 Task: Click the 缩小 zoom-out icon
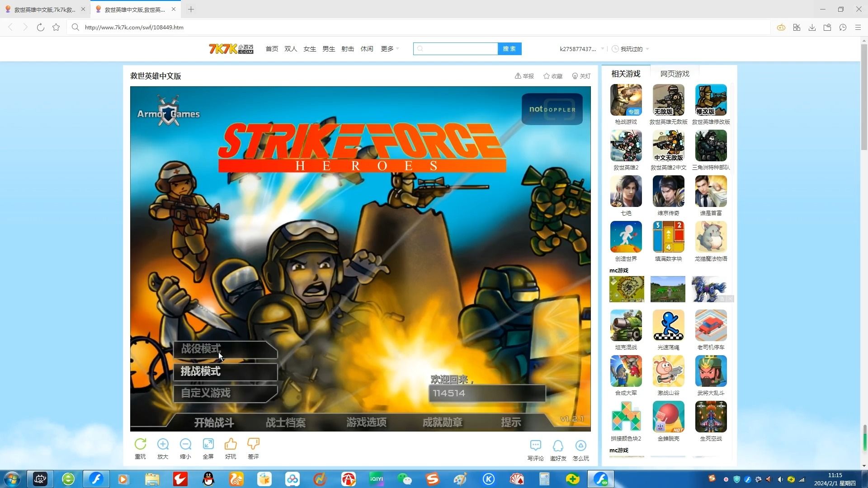click(x=185, y=444)
